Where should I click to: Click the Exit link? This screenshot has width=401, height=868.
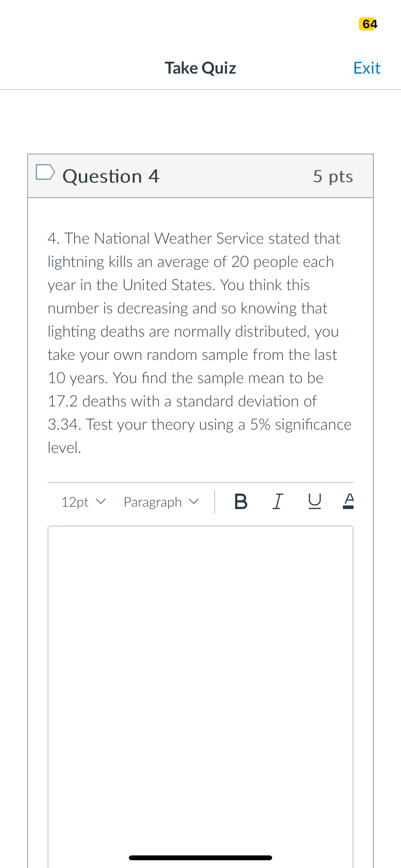click(x=367, y=68)
